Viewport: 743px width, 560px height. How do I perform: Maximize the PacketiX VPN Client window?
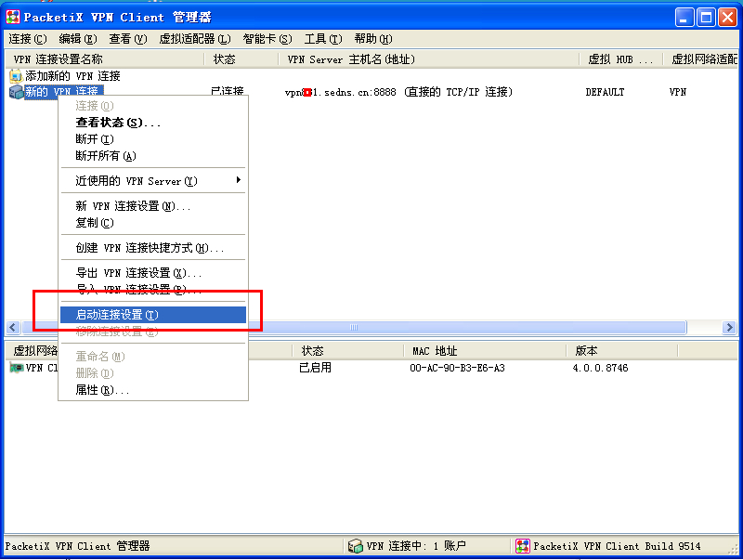click(x=706, y=18)
